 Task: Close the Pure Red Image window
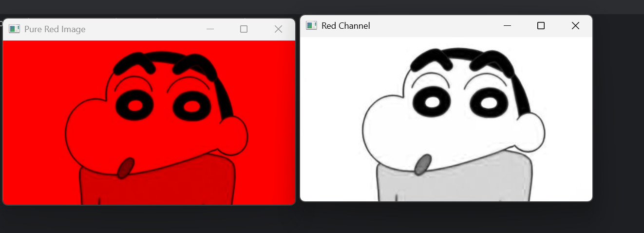tap(278, 29)
